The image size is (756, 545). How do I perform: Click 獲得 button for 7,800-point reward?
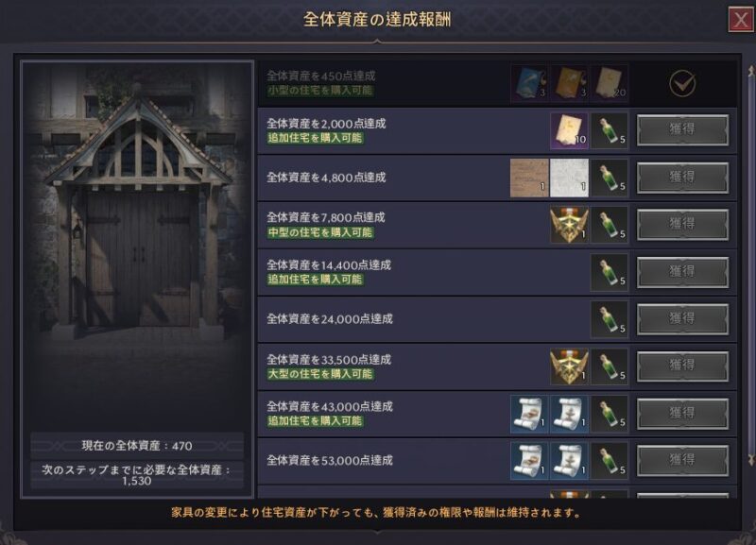682,225
